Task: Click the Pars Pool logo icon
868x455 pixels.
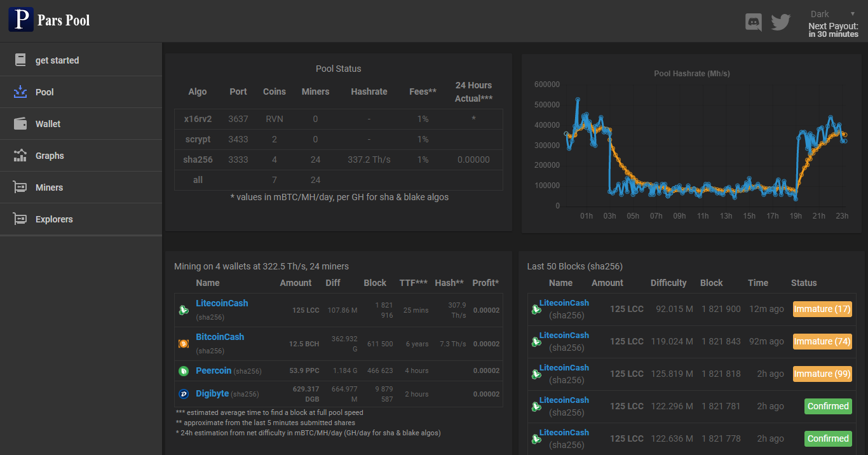Action: (20, 20)
